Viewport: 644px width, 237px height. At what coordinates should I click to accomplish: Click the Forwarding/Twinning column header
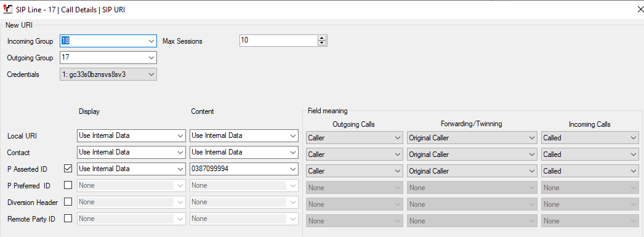471,124
